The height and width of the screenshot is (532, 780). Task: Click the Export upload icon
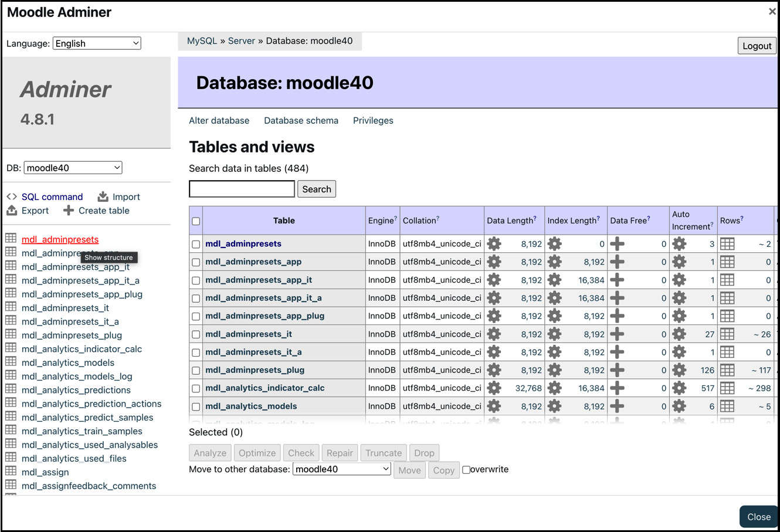click(12, 210)
